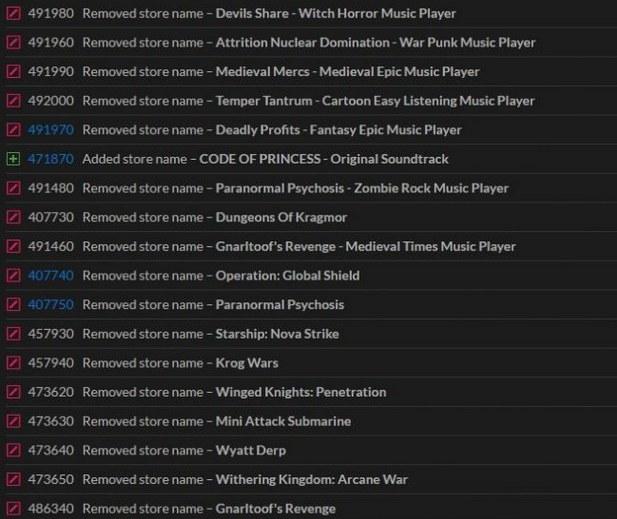Click the red edit icon beside app 491960
617x519 pixels.
(13, 42)
